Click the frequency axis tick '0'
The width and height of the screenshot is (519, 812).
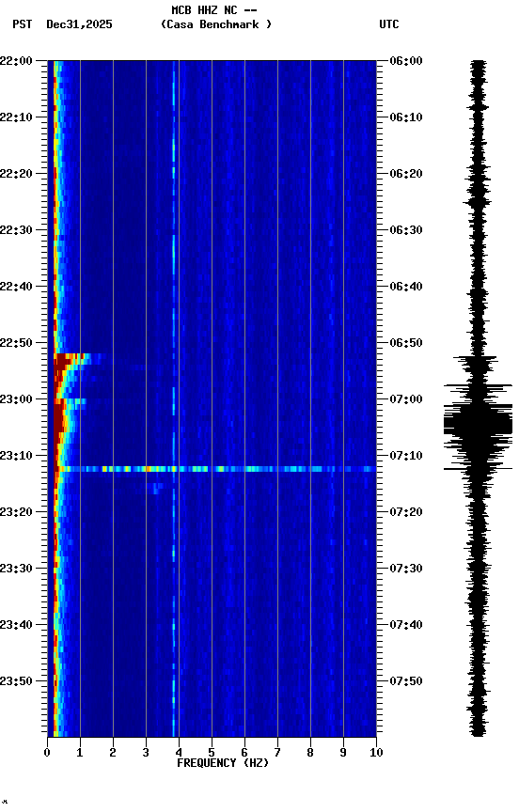47,753
